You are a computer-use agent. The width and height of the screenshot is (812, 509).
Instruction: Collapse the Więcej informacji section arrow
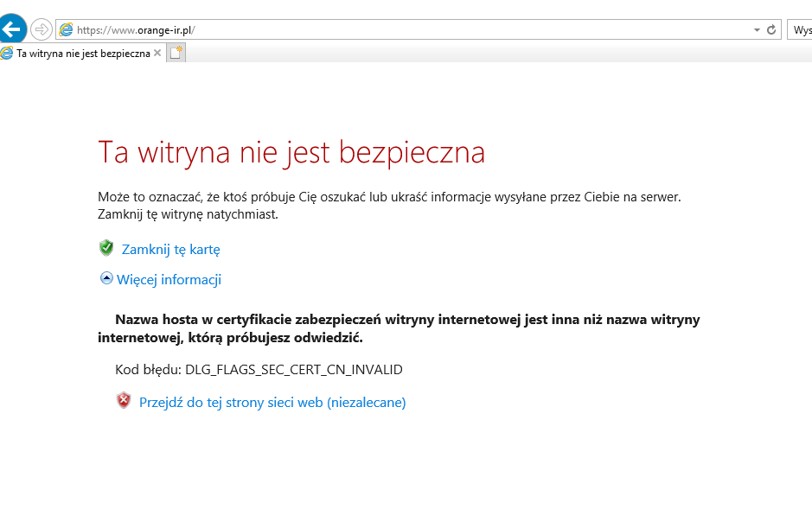pos(105,278)
